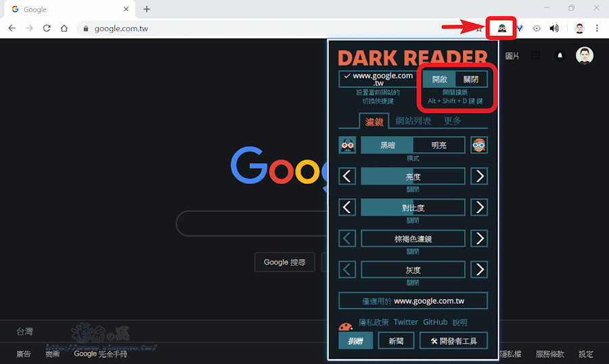Open the blue Y extension icon

(x=519, y=28)
